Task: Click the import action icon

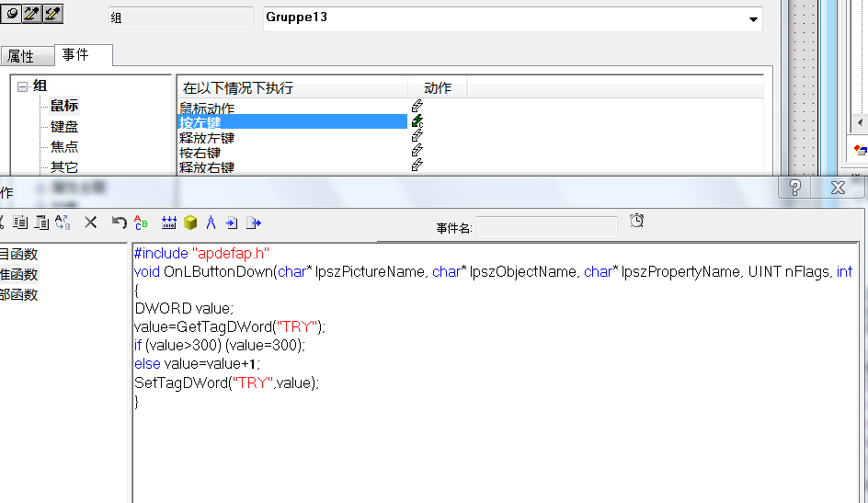Action: tap(232, 222)
